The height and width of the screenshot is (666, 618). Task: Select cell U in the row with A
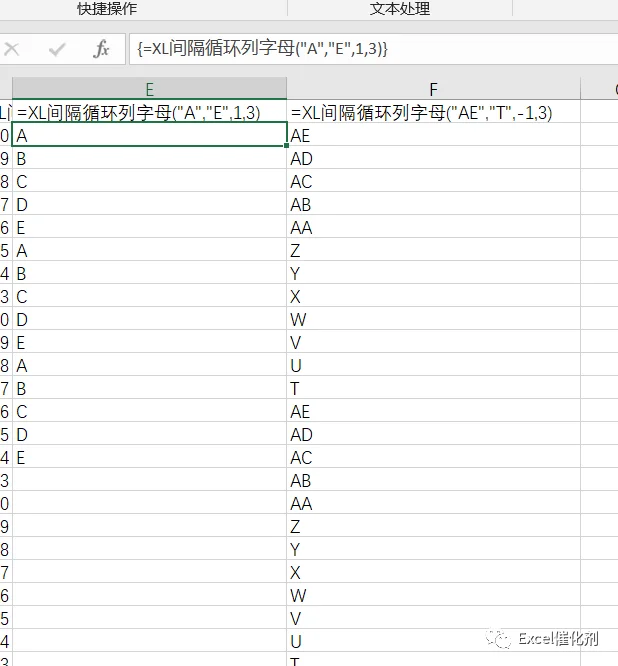tap(434, 365)
